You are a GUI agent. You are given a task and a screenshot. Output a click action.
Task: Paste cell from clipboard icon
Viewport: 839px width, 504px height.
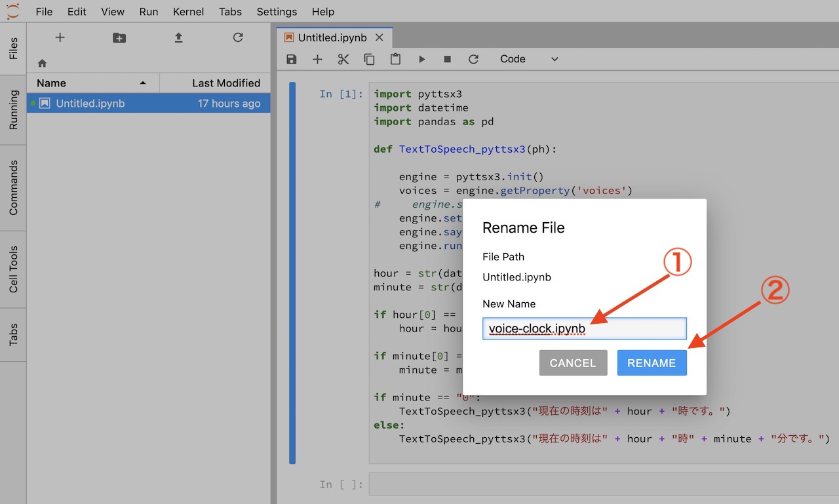pyautogui.click(x=395, y=59)
